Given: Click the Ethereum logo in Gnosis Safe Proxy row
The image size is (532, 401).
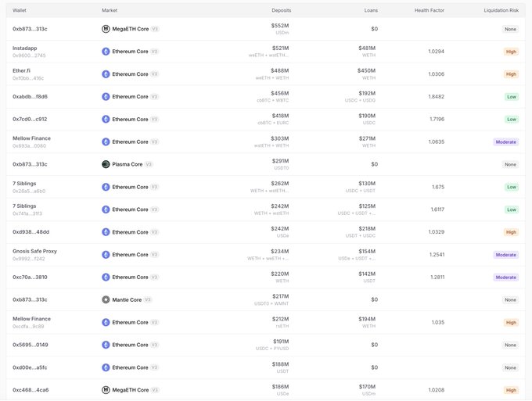Looking at the screenshot, I should click(106, 255).
